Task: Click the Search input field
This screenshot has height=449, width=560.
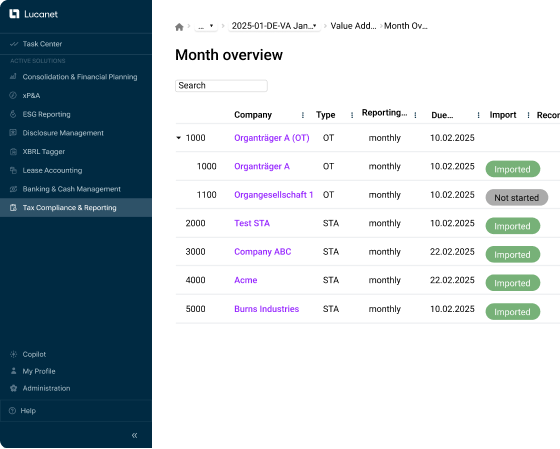Action: pyautogui.click(x=221, y=86)
